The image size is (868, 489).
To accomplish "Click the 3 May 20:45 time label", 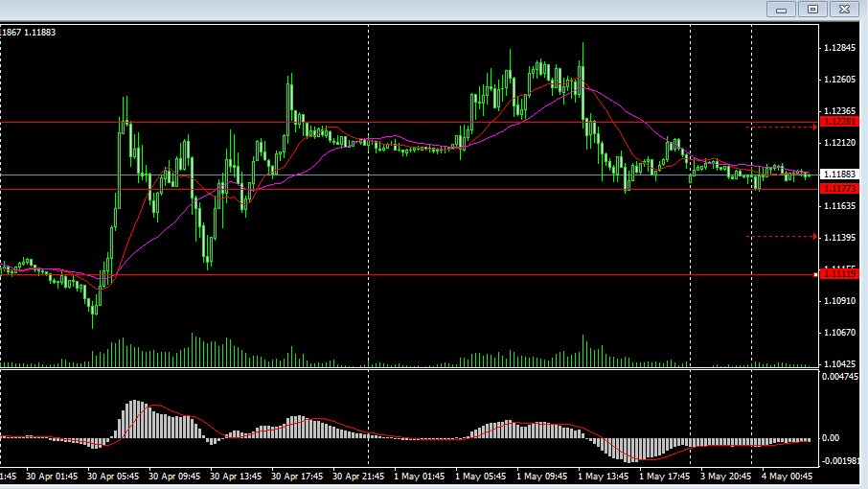I will point(724,475).
